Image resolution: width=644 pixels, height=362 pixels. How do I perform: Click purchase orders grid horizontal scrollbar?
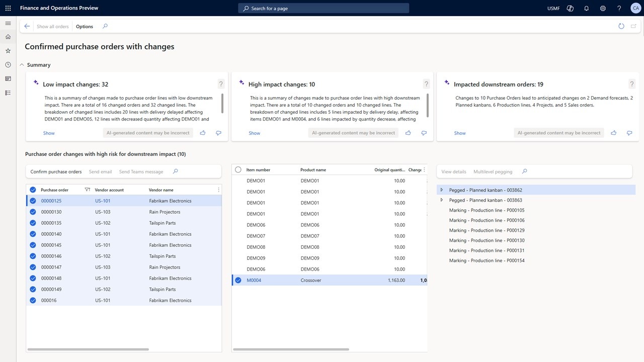coord(88,349)
